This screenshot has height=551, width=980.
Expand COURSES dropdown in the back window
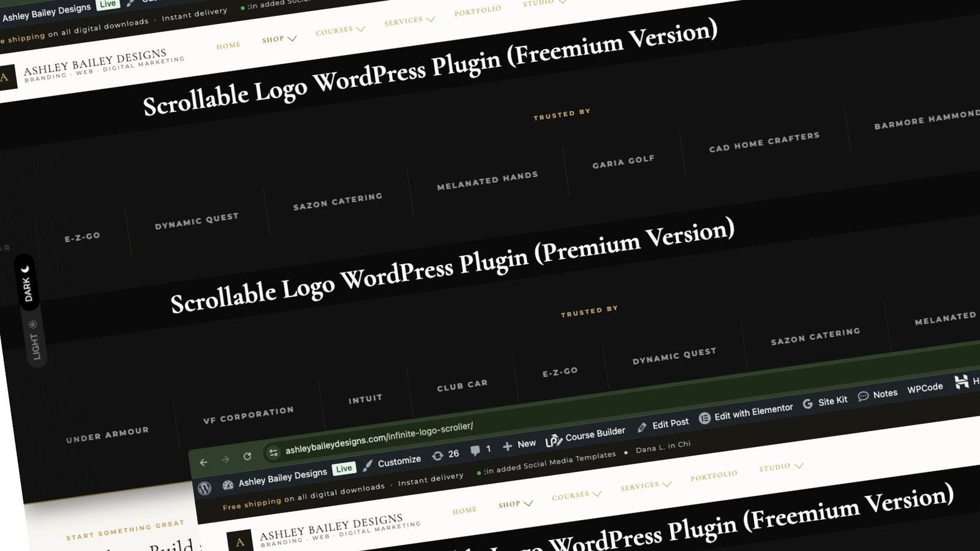(341, 29)
